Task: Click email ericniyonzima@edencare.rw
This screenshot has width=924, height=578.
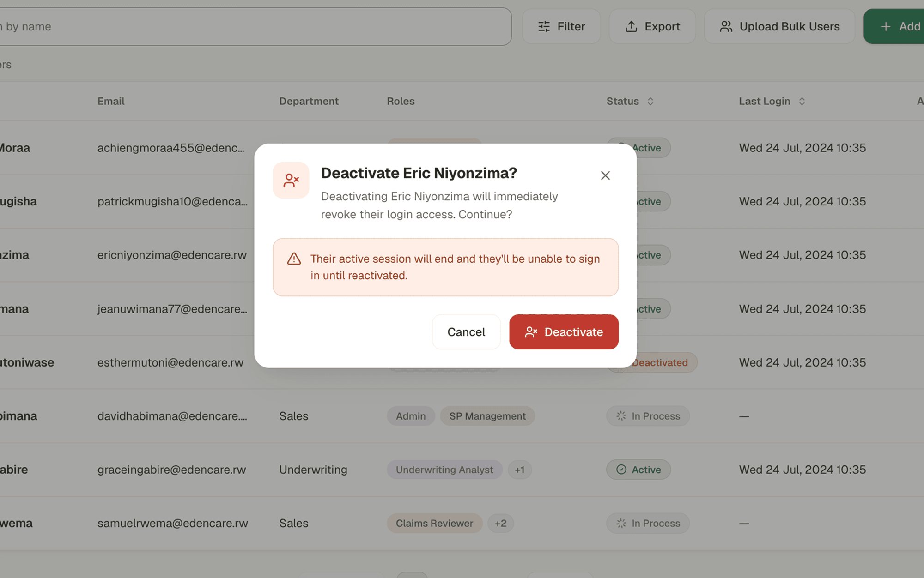Action: click(172, 255)
